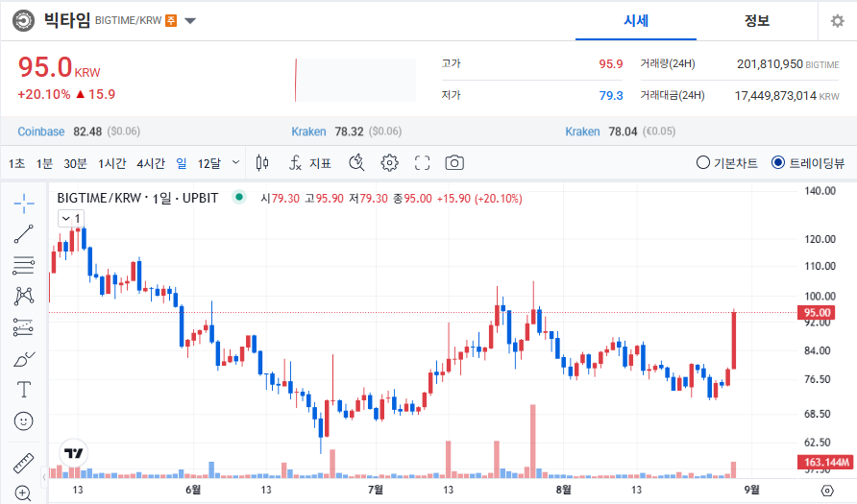
Task: Set interval to 1분
Action: tap(44, 163)
